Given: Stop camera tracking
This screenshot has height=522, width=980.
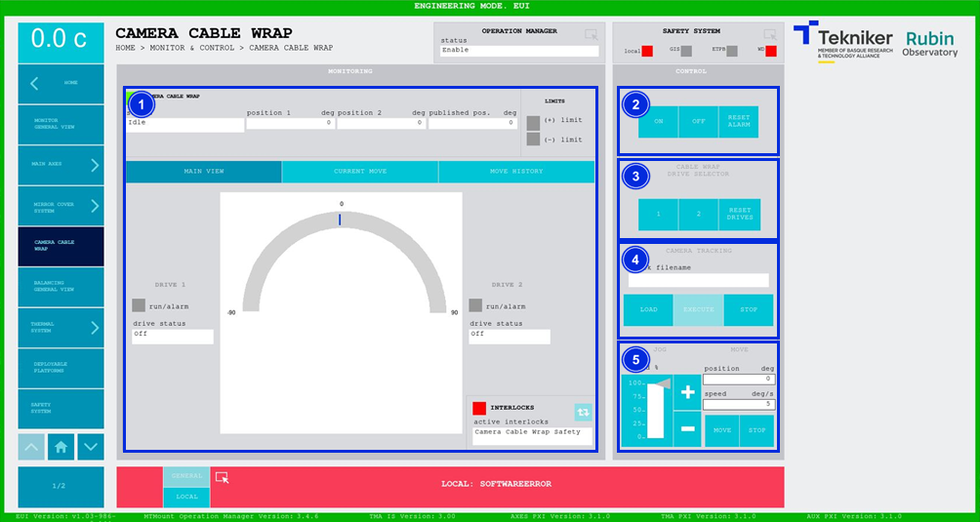Looking at the screenshot, I should (748, 309).
